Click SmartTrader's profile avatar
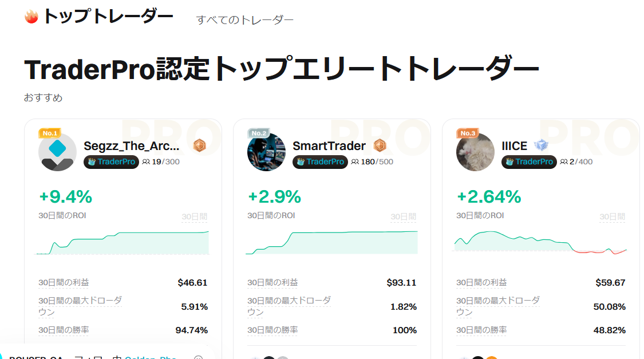 point(266,152)
